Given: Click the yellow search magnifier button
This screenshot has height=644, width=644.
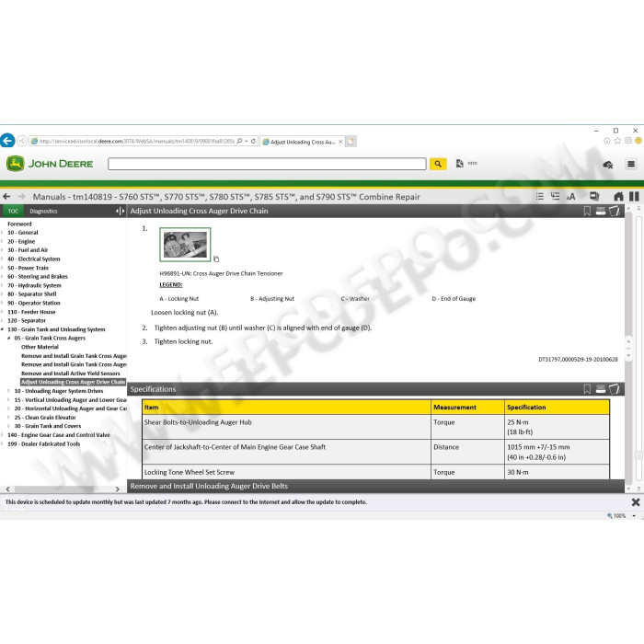Looking at the screenshot, I should pos(438,164).
